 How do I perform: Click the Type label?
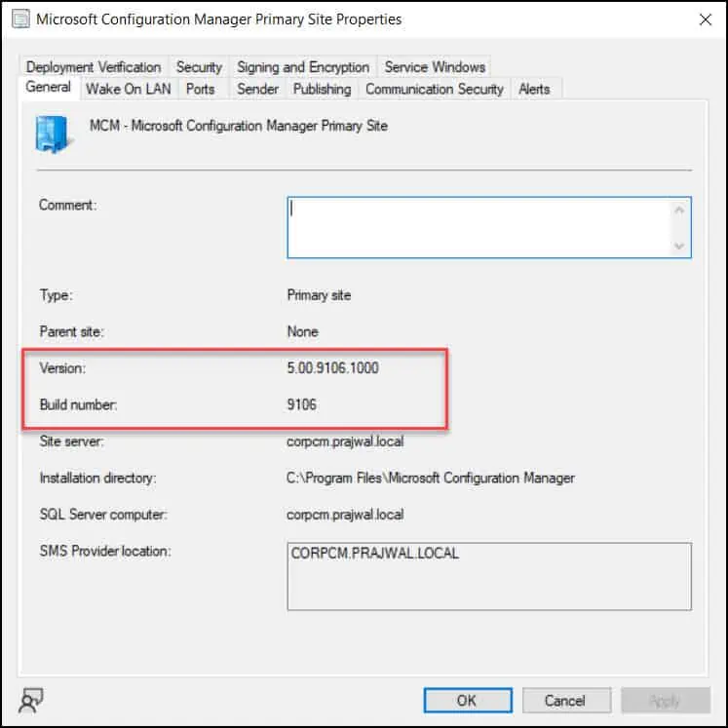click(56, 295)
